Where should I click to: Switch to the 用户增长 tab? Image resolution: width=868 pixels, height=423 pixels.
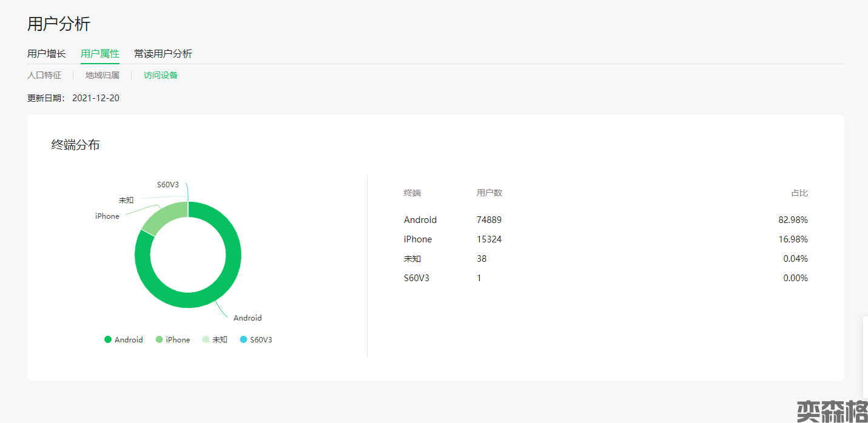tap(47, 54)
